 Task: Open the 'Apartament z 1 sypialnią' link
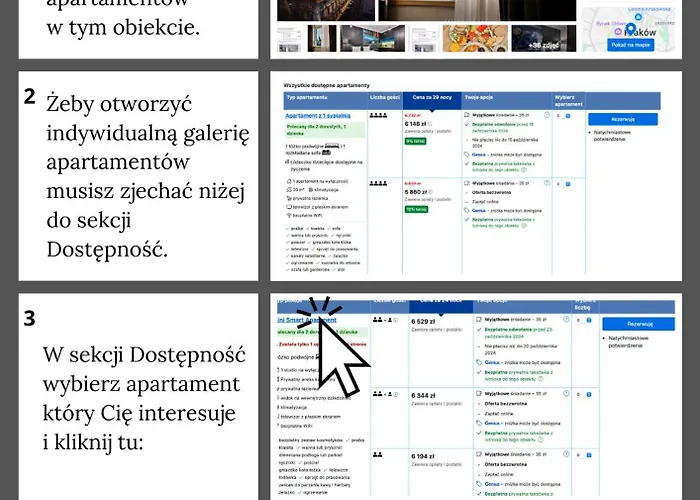tap(319, 117)
